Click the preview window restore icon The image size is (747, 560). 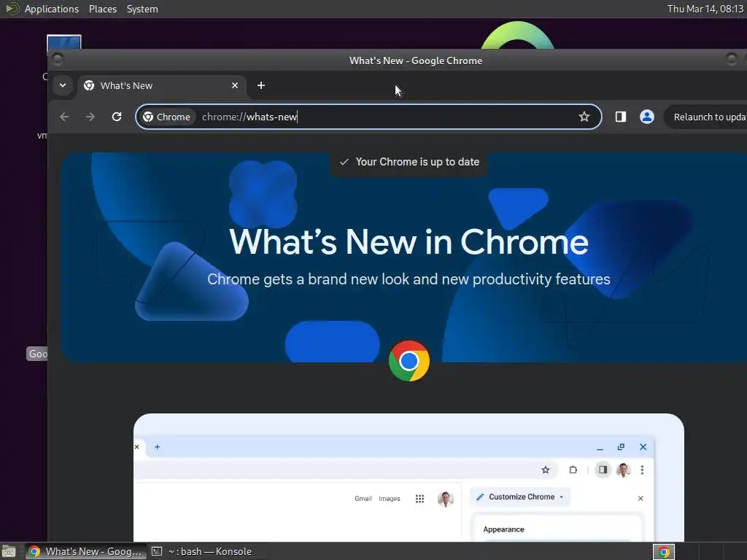pyautogui.click(x=621, y=447)
